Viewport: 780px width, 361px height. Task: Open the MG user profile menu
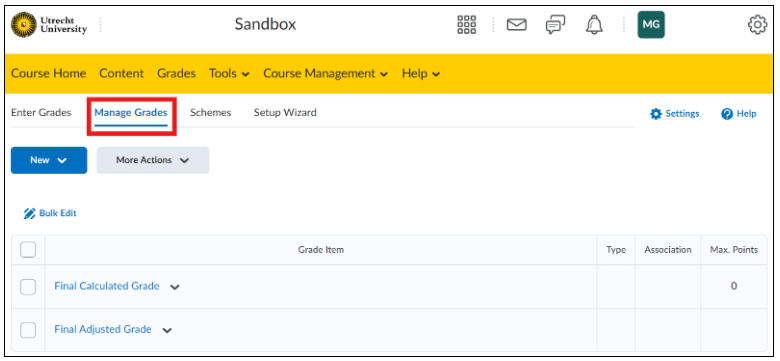[x=651, y=24]
